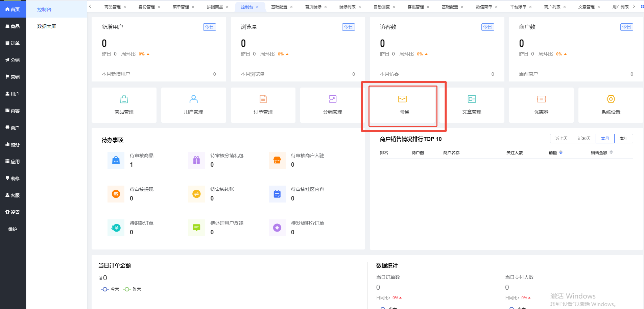Click 今日 tag on 新增用户 card
Screen dimensions: 644x309
[210, 27]
